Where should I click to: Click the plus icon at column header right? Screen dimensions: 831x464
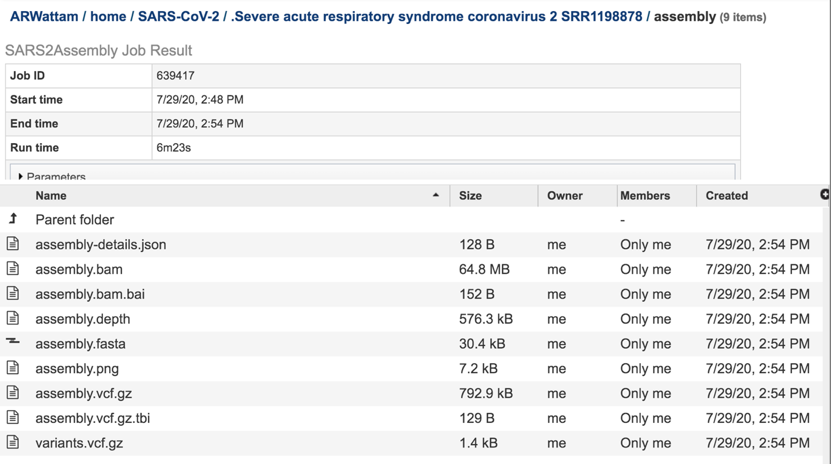(x=825, y=195)
